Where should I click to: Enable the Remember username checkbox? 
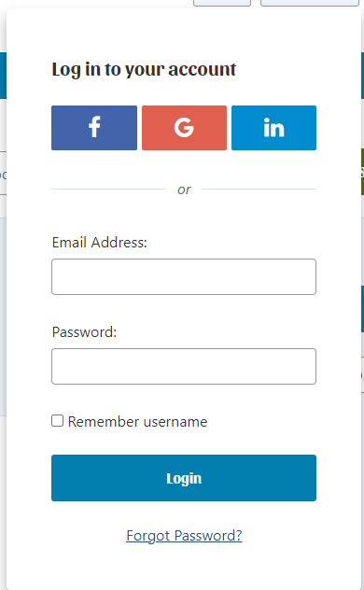pyautogui.click(x=58, y=421)
